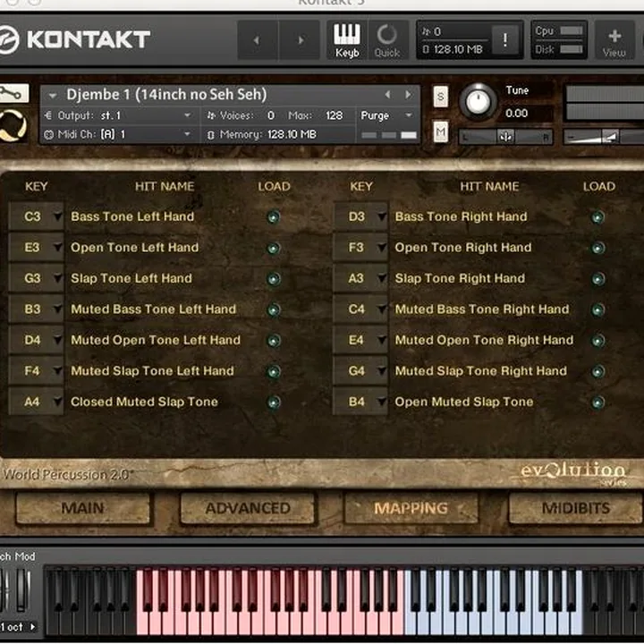
Task: Toggle load for Bass Tone Left Hand
Action: (274, 216)
